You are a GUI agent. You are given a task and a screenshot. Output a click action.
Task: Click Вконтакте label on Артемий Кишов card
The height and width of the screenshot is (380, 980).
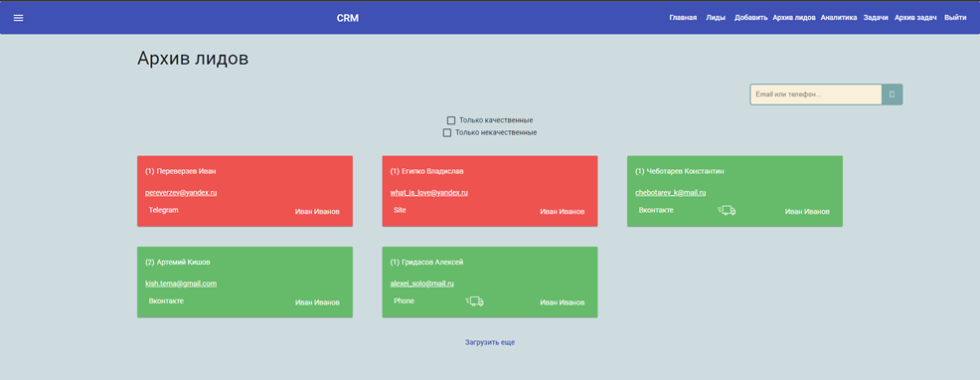(166, 301)
